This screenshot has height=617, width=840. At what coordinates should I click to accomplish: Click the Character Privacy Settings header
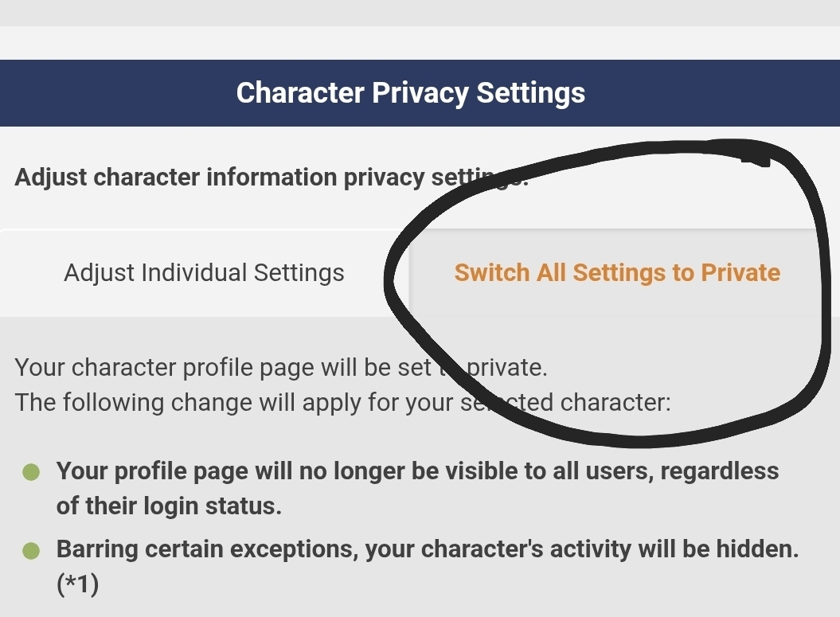click(411, 93)
